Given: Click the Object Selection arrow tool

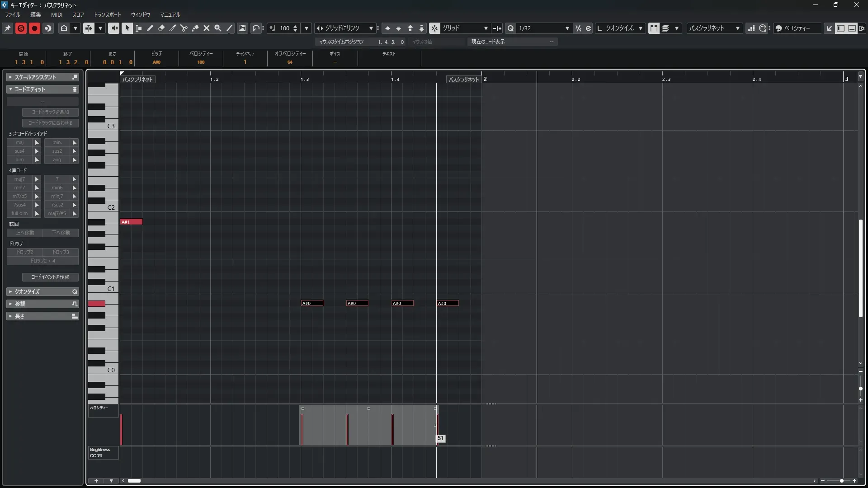Looking at the screenshot, I should click(x=127, y=28).
